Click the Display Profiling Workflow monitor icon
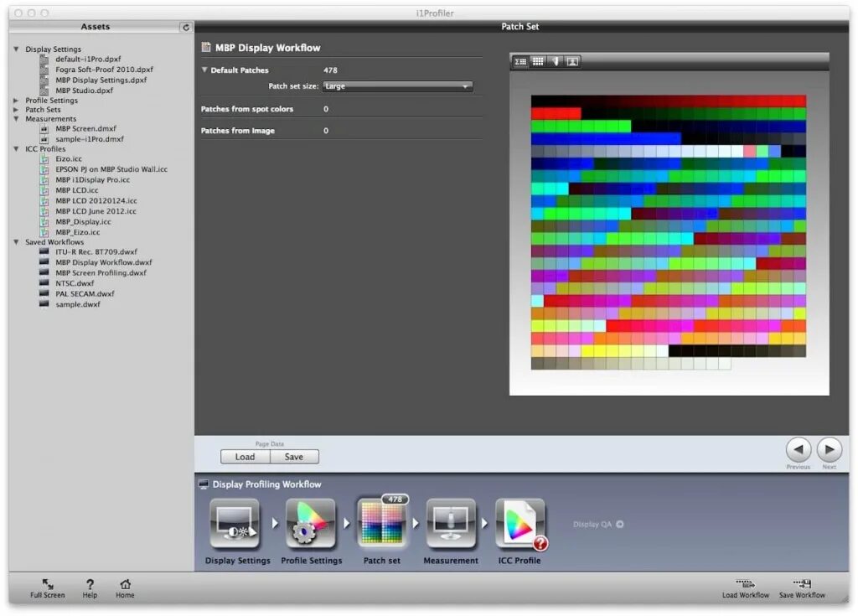The width and height of the screenshot is (858, 616). click(204, 484)
